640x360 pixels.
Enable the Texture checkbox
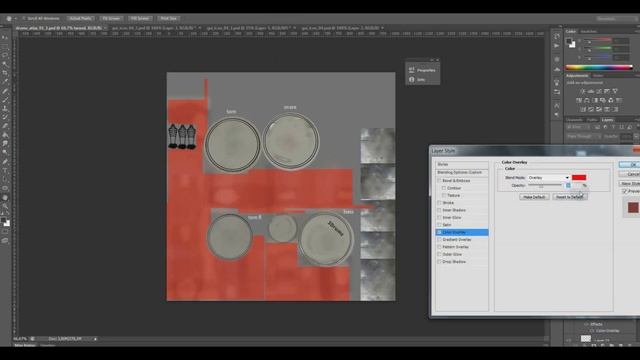coord(444,196)
